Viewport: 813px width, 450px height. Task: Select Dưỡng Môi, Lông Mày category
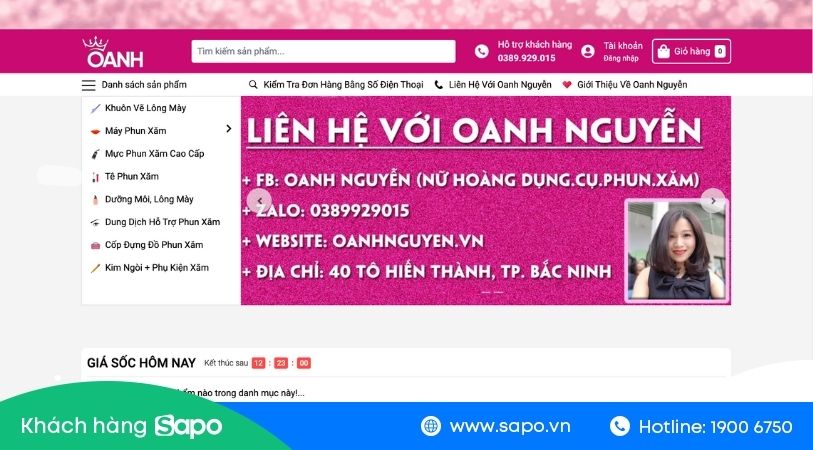149,199
